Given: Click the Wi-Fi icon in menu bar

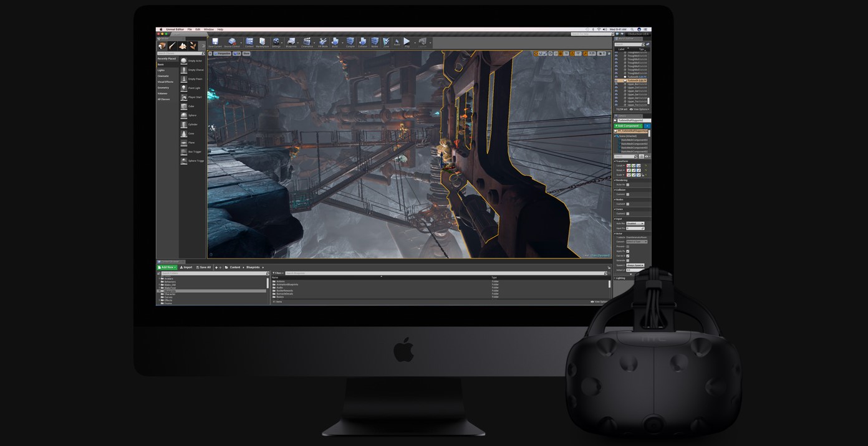Looking at the screenshot, I should [599, 29].
